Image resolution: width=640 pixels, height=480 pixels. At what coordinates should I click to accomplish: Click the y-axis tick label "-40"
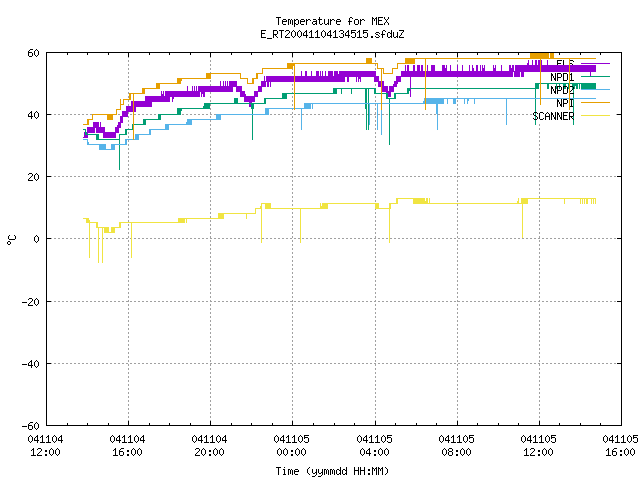point(31,364)
